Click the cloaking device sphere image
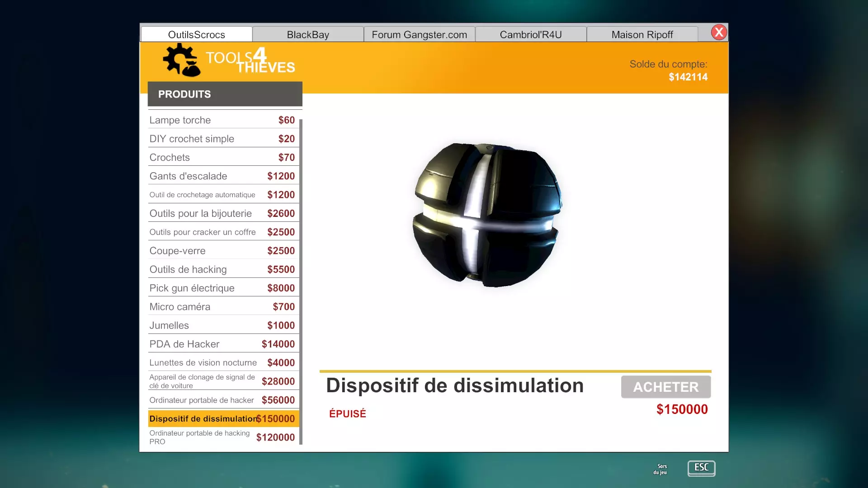 click(x=487, y=215)
